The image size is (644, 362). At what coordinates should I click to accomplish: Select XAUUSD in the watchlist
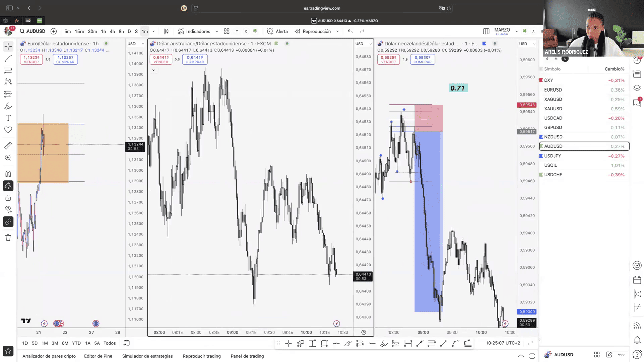(553, 109)
